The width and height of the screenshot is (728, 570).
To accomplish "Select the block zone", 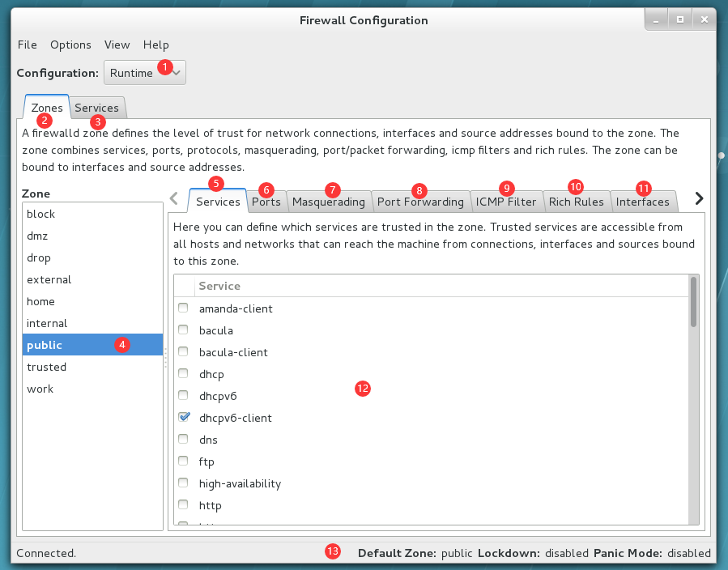I will tap(92, 214).
